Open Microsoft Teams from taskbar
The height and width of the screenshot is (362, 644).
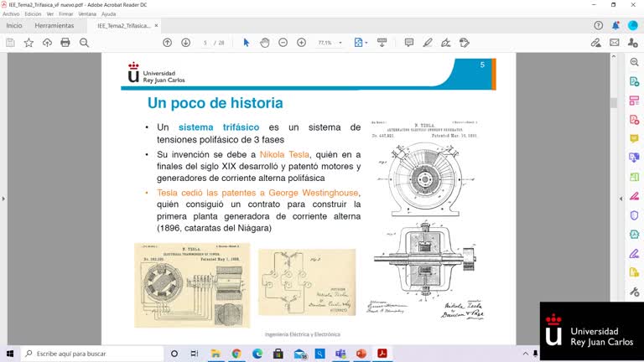[340, 354]
